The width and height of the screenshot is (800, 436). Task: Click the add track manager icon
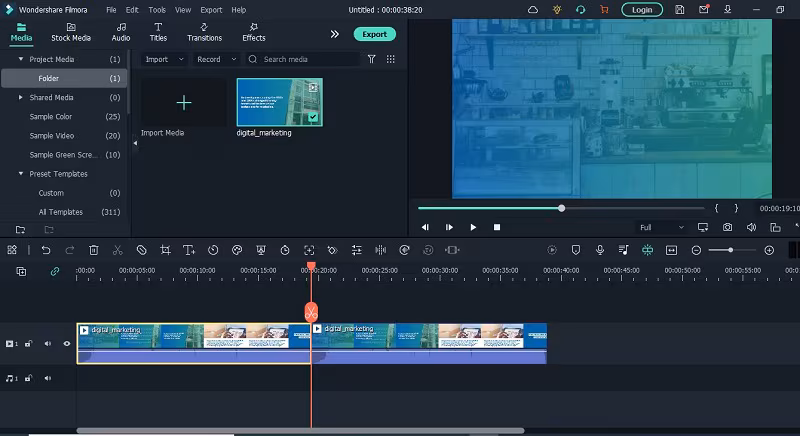(x=21, y=271)
